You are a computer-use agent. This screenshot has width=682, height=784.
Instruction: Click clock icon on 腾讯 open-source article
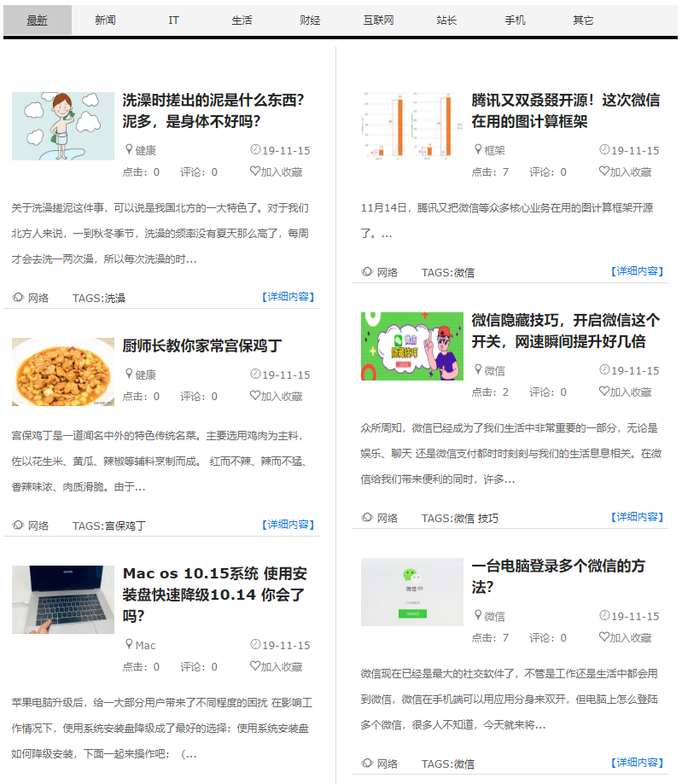[604, 149]
